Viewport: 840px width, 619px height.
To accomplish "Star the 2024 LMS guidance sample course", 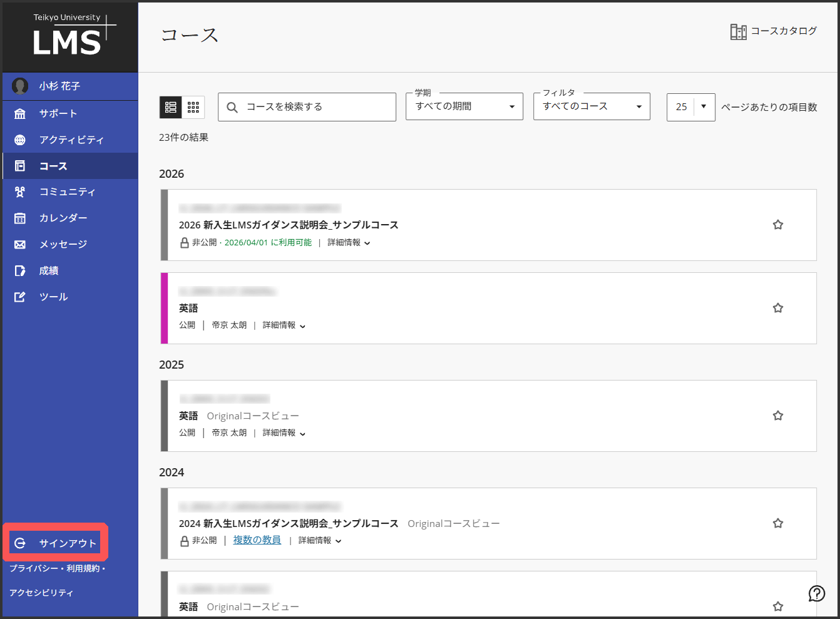I will [x=777, y=523].
